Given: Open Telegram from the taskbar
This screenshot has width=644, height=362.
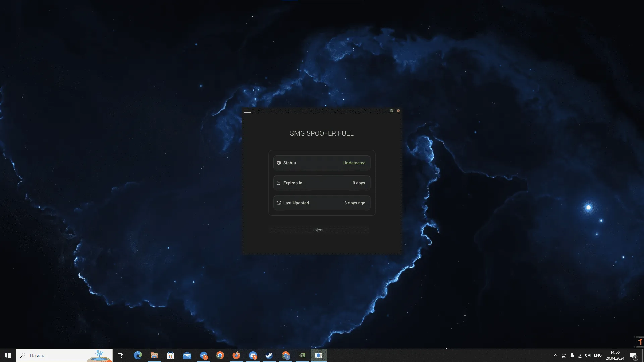Looking at the screenshot, I should pyautogui.click(x=204, y=355).
